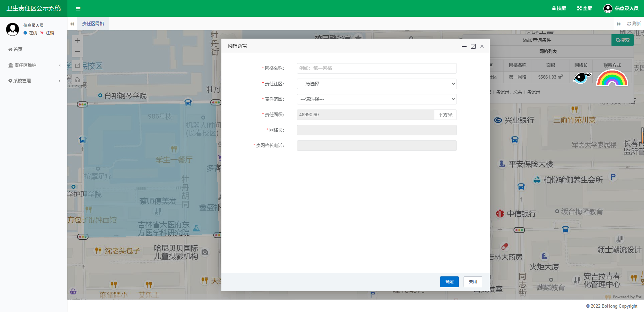Click the rainbow icon in grid list row
Screen dimensions: 644x312
(612, 78)
